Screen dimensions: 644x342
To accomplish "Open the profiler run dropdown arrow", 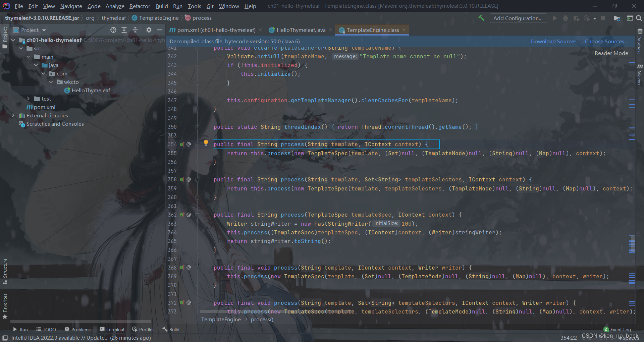I will [595, 18].
